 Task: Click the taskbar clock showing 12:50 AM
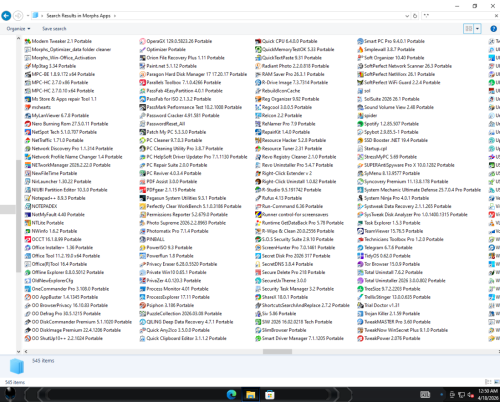pos(488,395)
